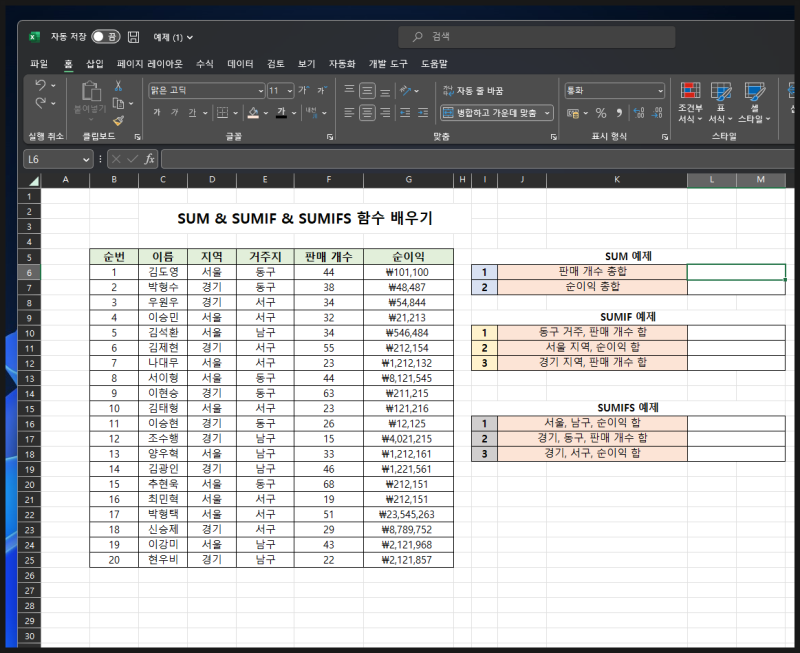Screen dimensions: 800x653
Task: Open 표 서식 format as table
Action: (720, 102)
